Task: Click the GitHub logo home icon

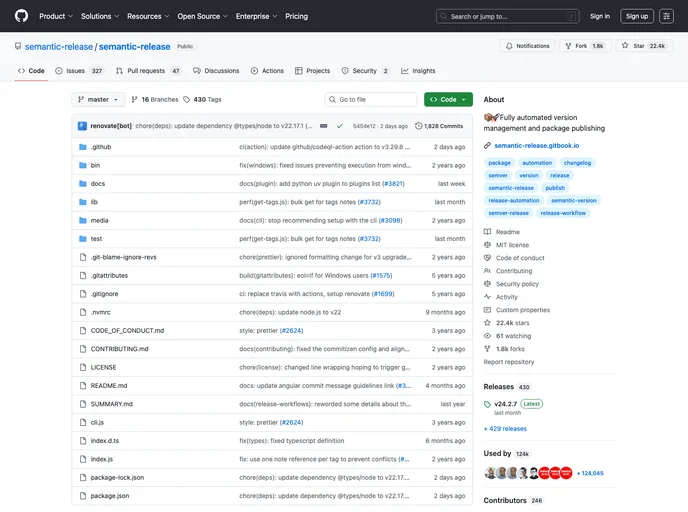Action: tap(21, 16)
